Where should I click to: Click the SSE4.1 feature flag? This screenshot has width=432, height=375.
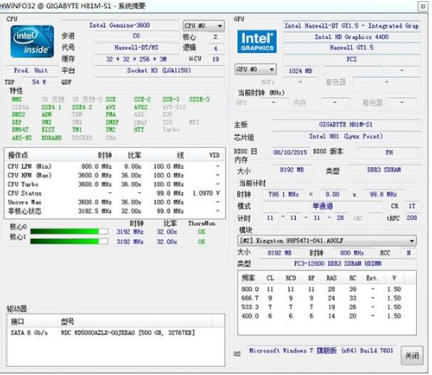[x=51, y=107]
